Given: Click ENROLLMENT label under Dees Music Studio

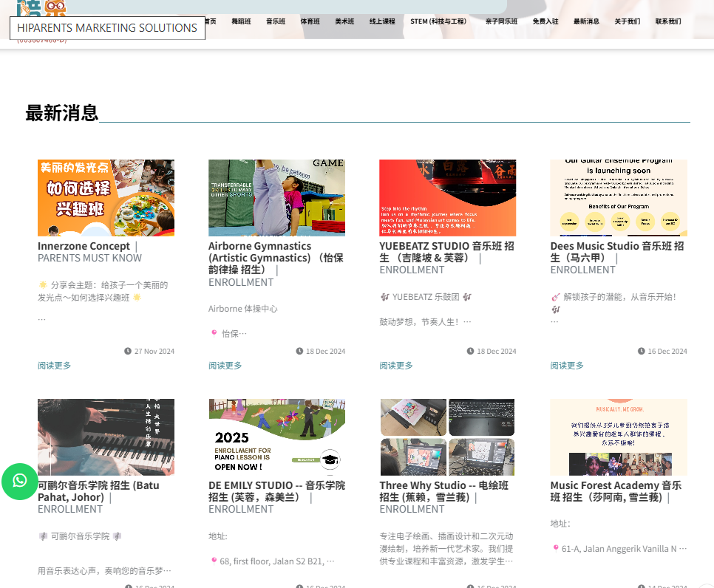Looking at the screenshot, I should (583, 270).
